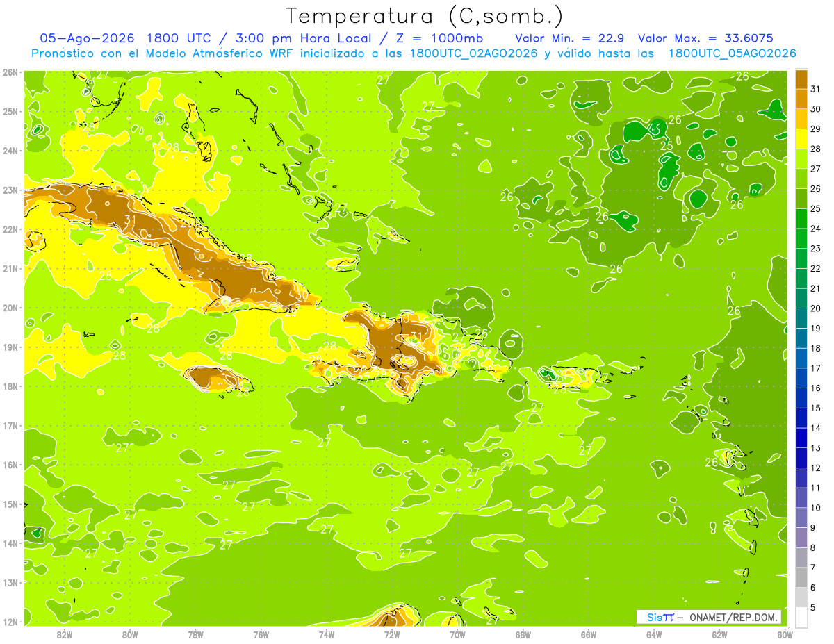Select the date text "05-Ago-2026"
Image resolution: width=834 pixels, height=644 pixels.
(87, 38)
